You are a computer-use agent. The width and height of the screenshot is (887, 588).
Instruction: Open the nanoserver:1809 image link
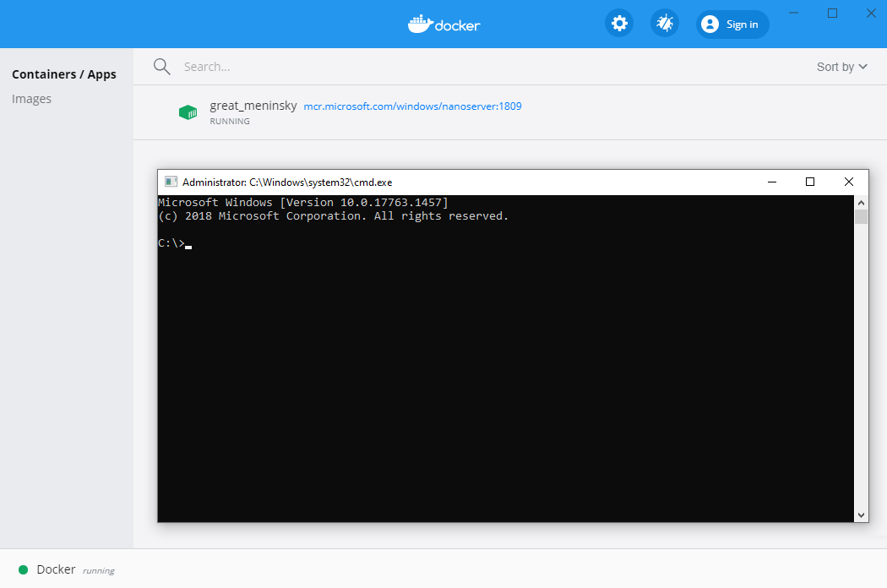[x=412, y=106]
